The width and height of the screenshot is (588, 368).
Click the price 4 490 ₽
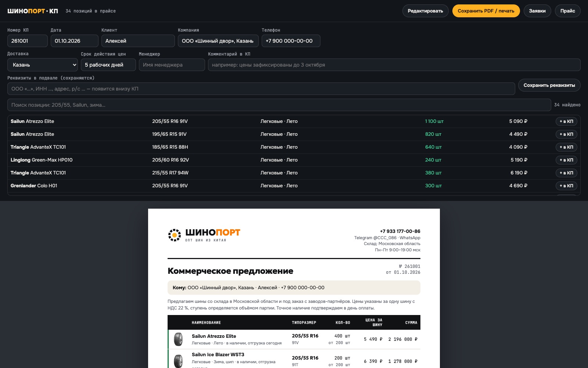(518, 134)
